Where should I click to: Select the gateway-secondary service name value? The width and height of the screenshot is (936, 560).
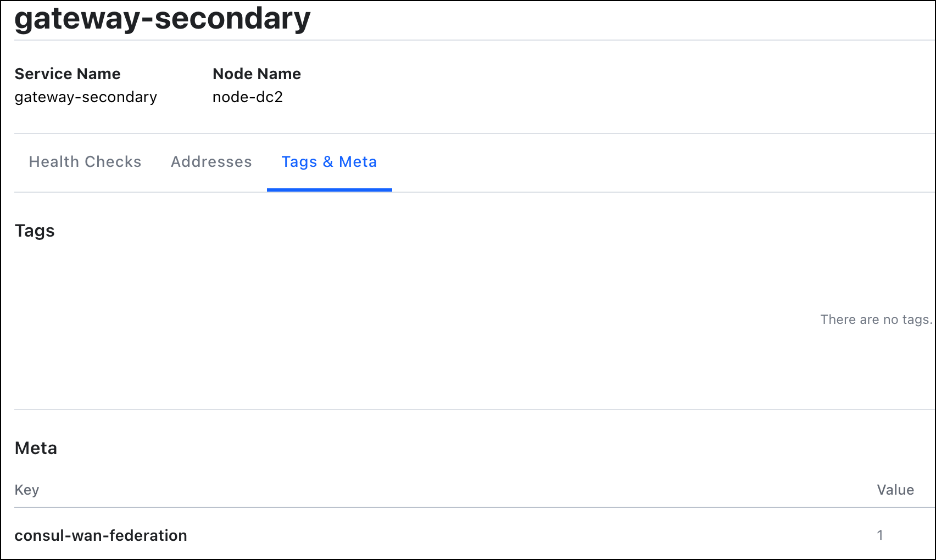tap(86, 97)
